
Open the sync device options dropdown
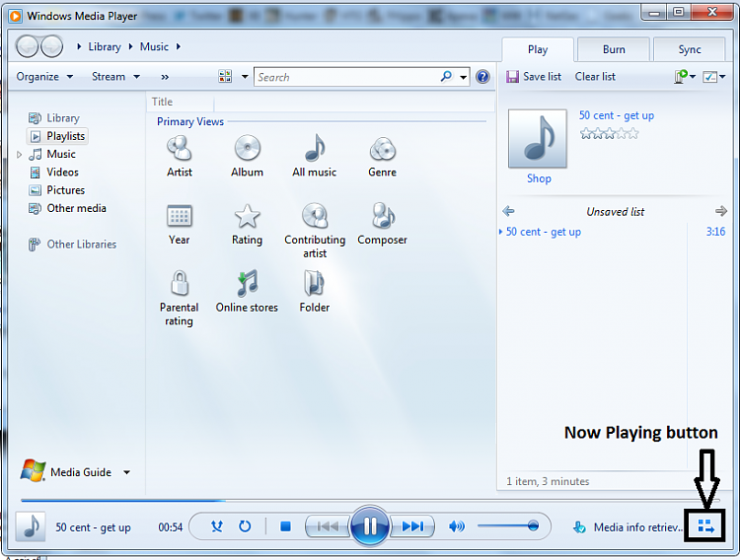685,76
